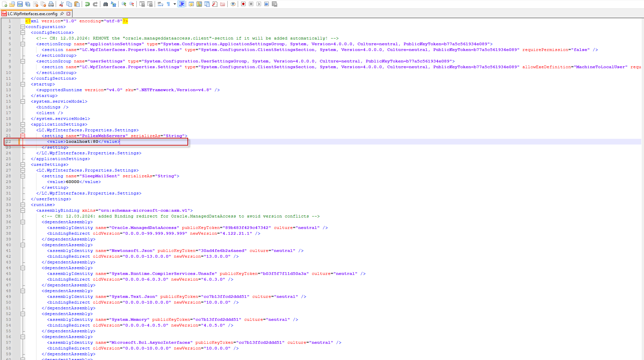The width and height of the screenshot is (644, 360).
Task: Select the LC.WpfInterfaces.exe.config tab
Action: coord(32,14)
